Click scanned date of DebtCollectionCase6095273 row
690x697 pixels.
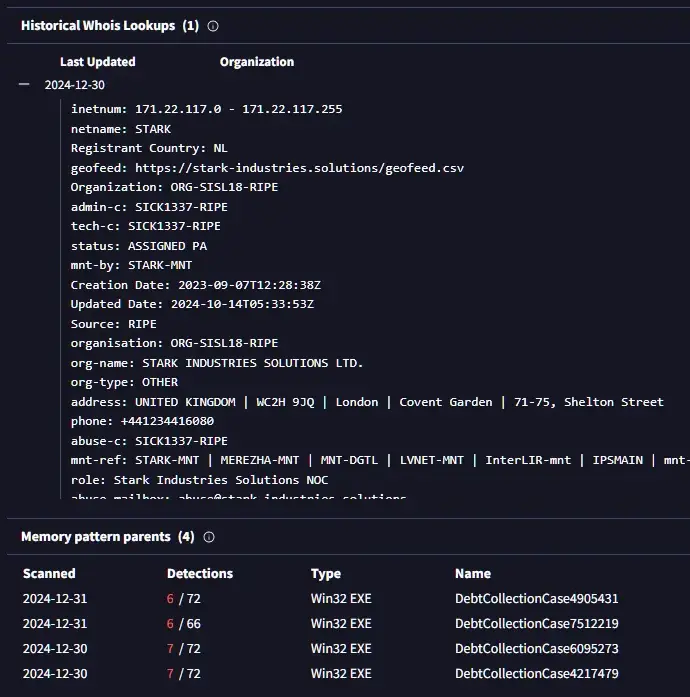point(55,649)
